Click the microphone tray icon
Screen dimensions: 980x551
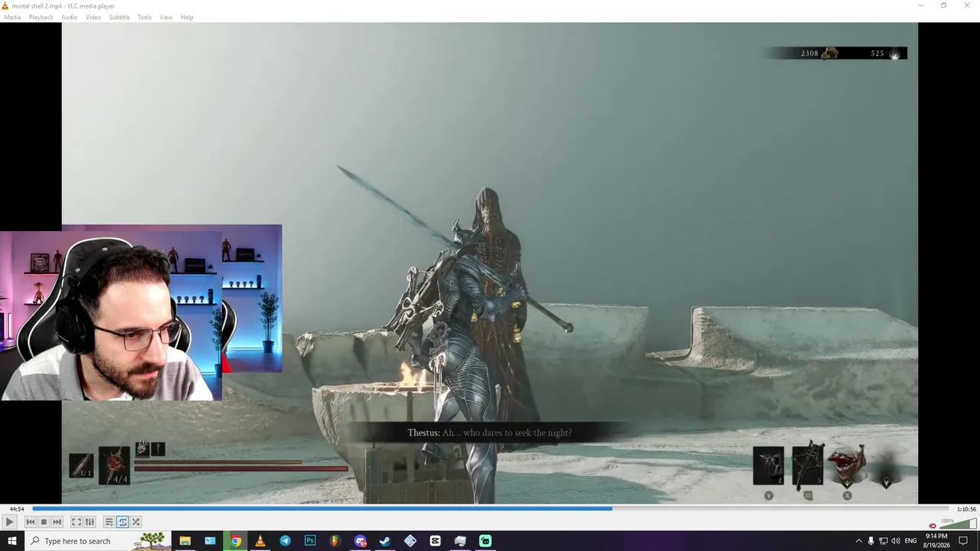(x=871, y=541)
